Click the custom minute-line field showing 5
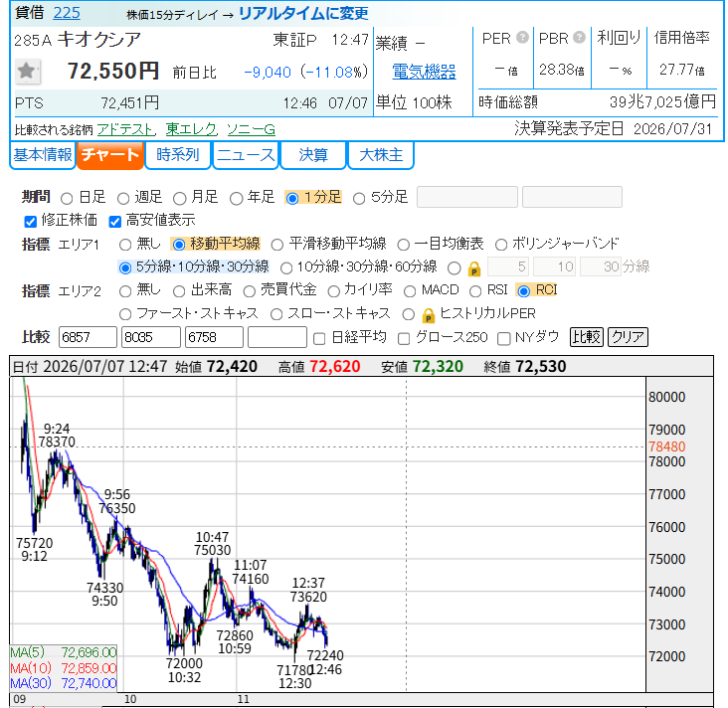728x708 pixels. [x=508, y=266]
